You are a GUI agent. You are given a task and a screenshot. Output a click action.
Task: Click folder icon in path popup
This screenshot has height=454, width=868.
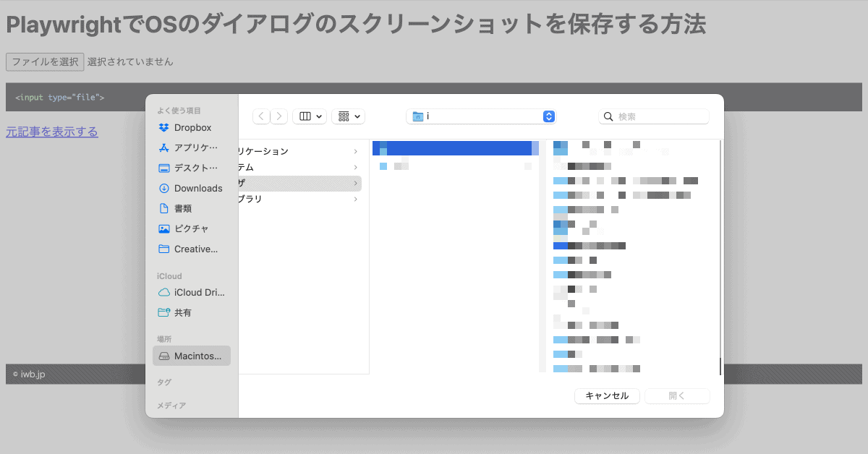click(x=417, y=116)
